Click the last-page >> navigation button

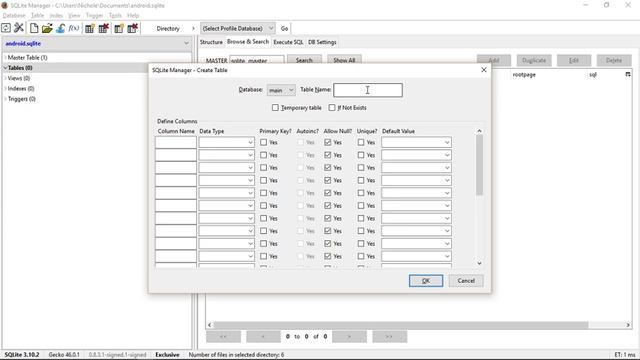coord(389,336)
